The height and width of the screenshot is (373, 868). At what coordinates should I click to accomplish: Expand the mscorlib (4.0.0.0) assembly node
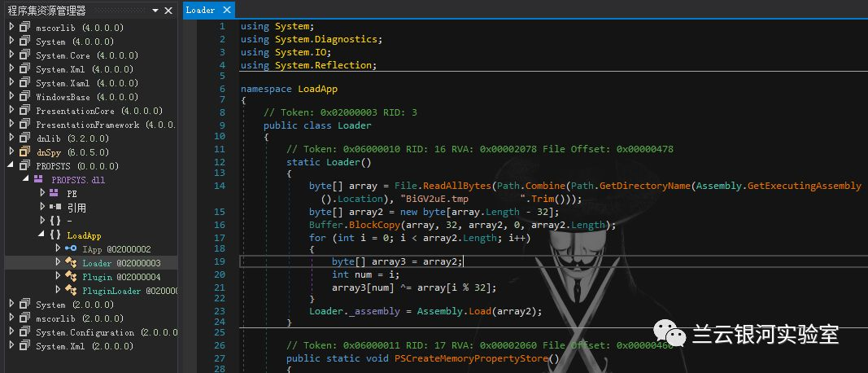point(11,27)
